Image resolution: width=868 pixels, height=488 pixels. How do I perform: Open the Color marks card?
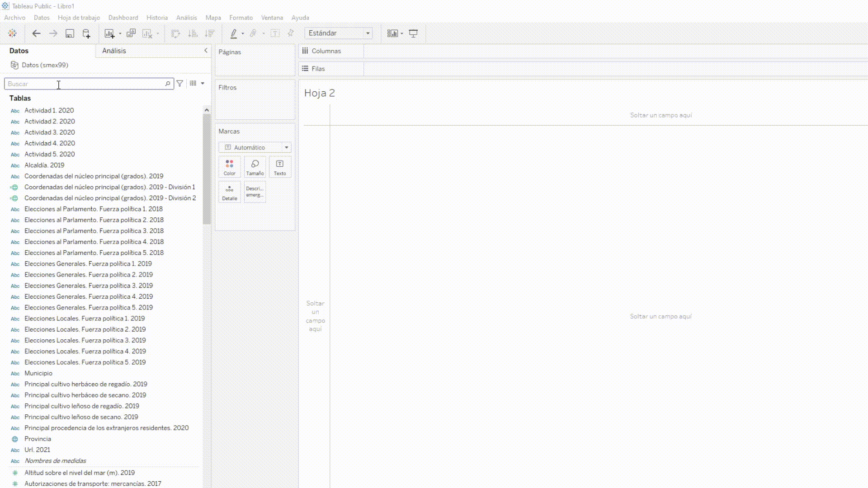point(229,167)
